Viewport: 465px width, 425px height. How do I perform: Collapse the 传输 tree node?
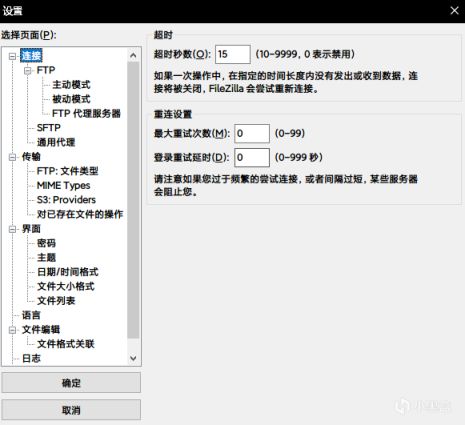click(13, 157)
